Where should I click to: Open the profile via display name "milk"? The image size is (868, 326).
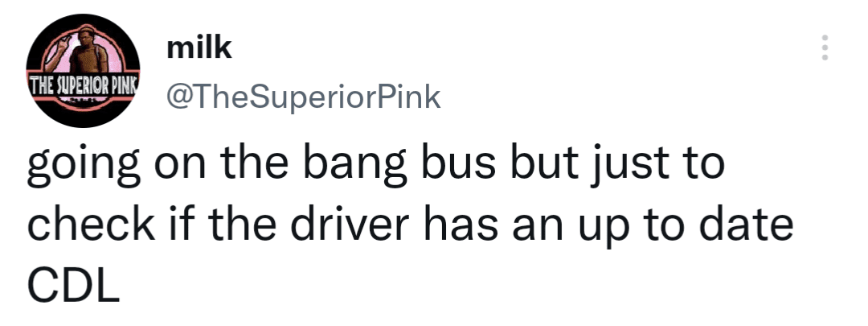(x=198, y=49)
